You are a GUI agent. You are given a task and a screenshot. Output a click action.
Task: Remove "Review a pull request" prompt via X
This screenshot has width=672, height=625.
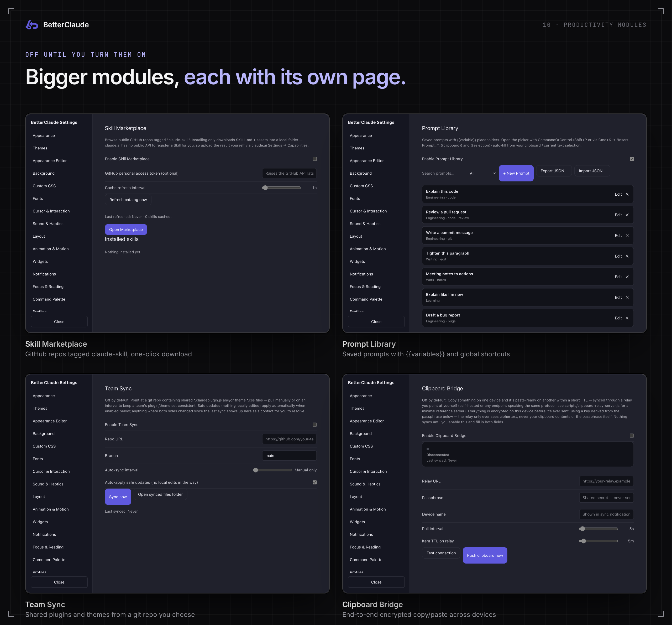tap(627, 215)
